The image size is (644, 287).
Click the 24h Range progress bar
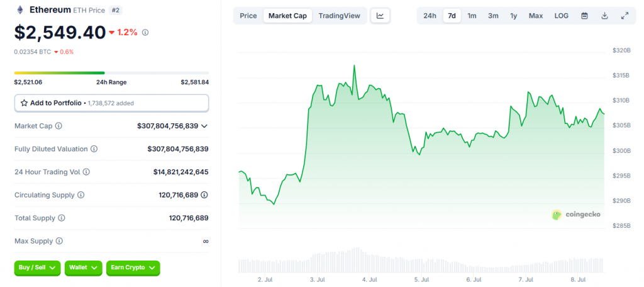pos(111,73)
